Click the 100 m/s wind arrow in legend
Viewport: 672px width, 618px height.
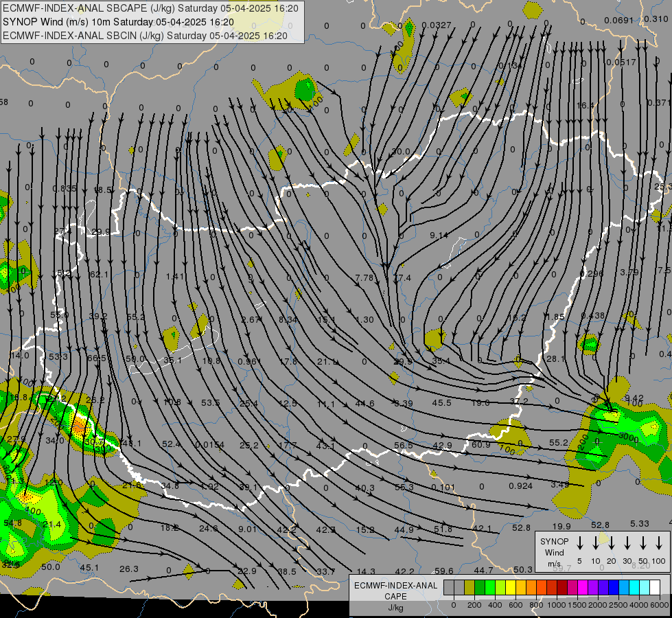click(659, 542)
